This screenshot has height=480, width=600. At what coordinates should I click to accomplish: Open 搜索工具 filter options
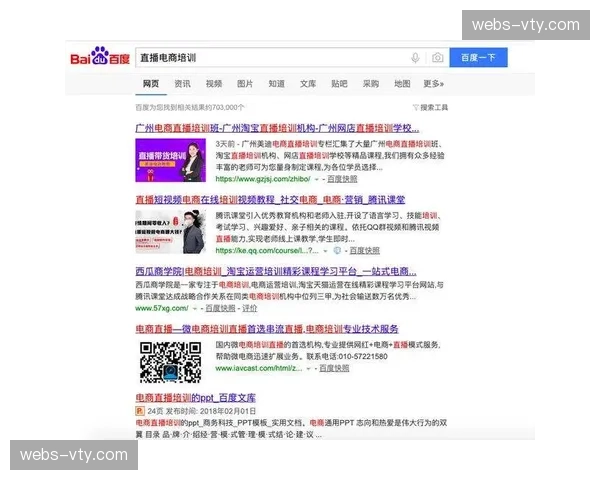point(430,107)
